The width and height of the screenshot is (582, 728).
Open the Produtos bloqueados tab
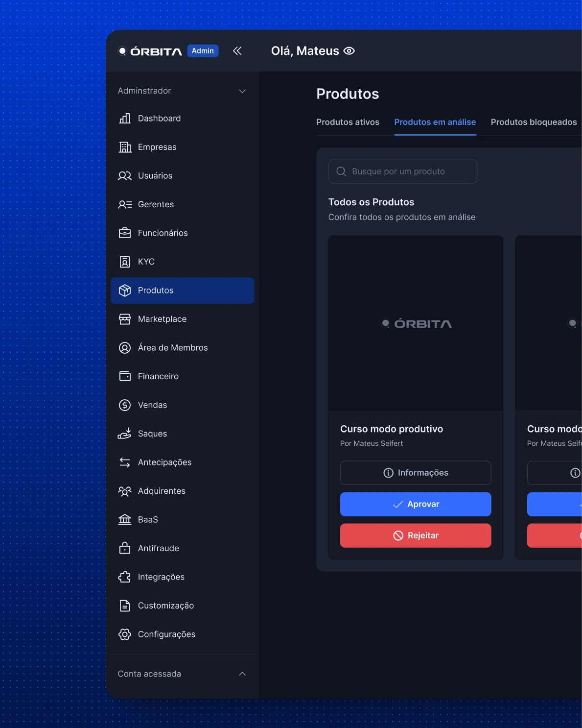click(534, 122)
